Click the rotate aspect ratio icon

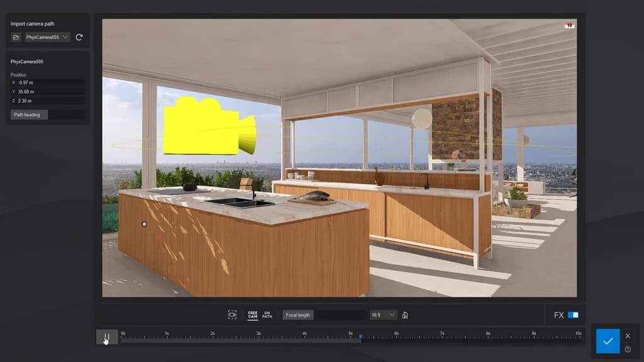(405, 315)
